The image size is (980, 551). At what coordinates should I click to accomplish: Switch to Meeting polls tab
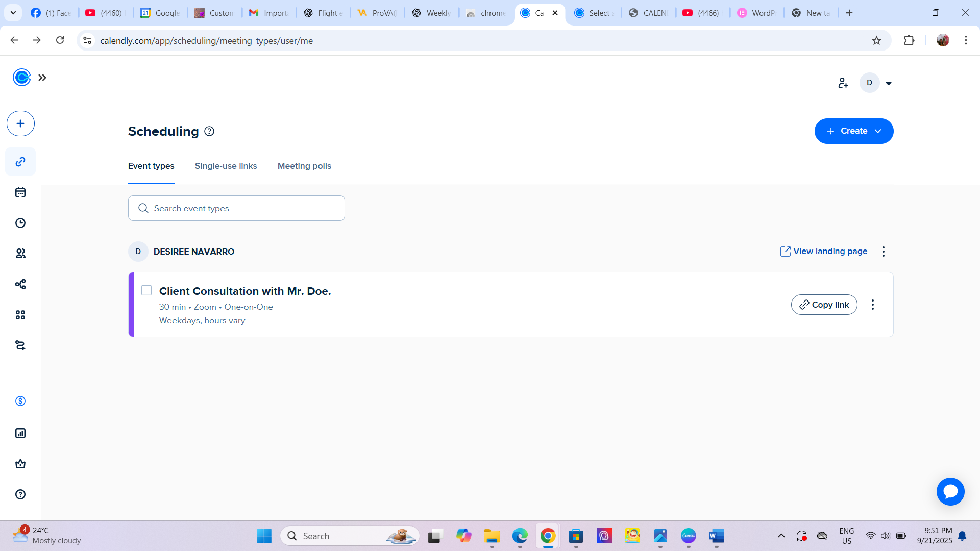(x=304, y=166)
